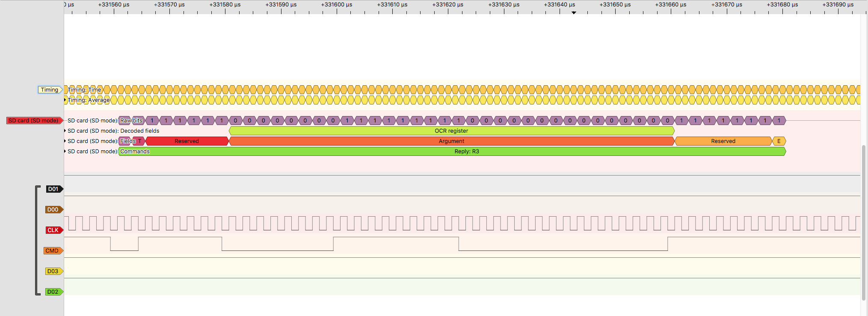Click ruler label +331690 µs

[838, 4]
